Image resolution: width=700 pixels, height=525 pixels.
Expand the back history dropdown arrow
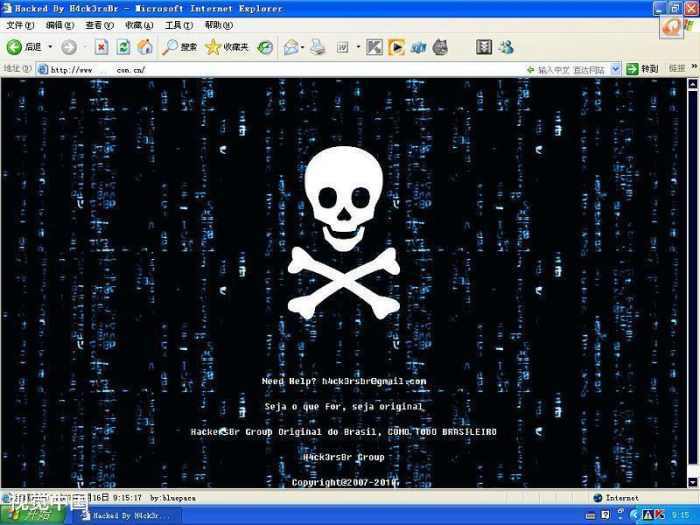point(50,47)
